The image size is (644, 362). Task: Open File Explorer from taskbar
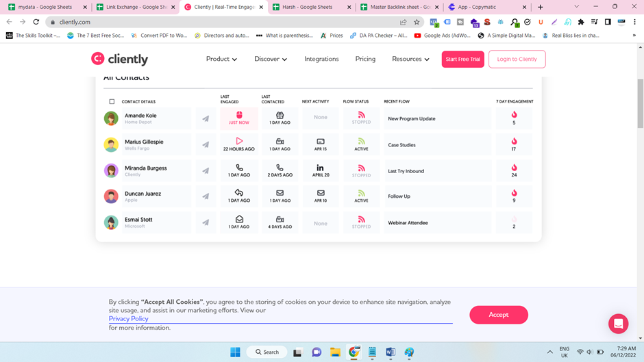coord(335,352)
